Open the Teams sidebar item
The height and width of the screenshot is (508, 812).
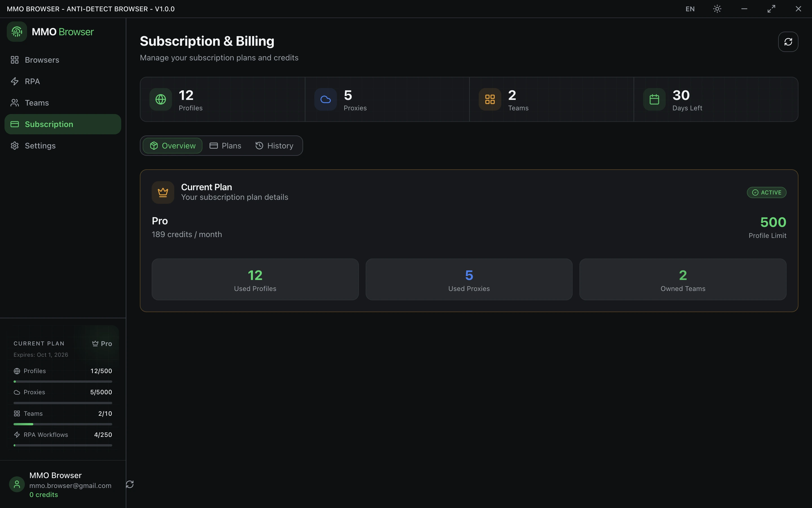click(x=63, y=103)
